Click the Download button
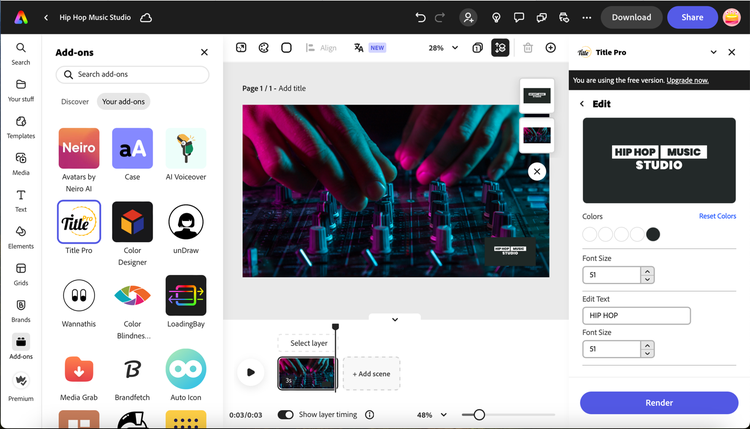Viewport: 750px width, 429px height. (631, 17)
